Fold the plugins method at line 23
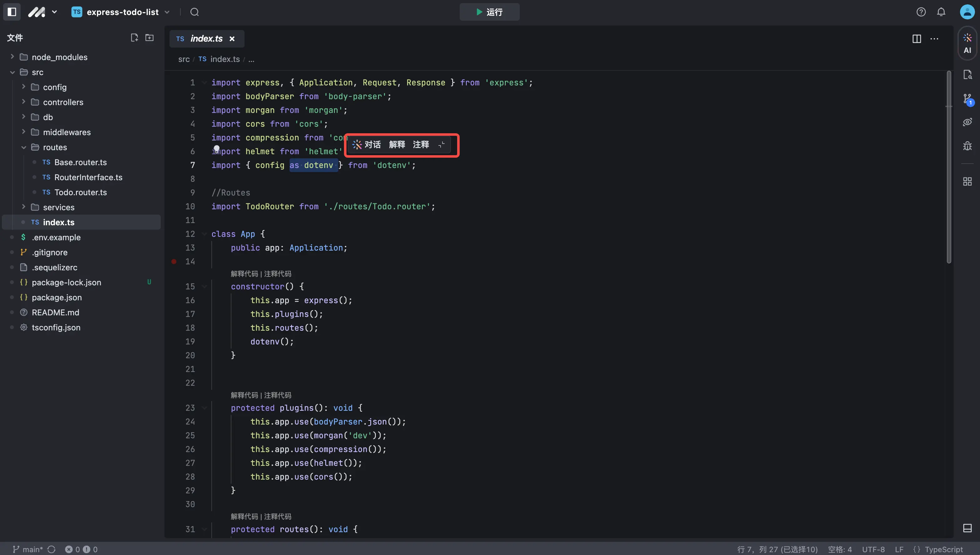The height and width of the screenshot is (555, 980). click(x=205, y=408)
